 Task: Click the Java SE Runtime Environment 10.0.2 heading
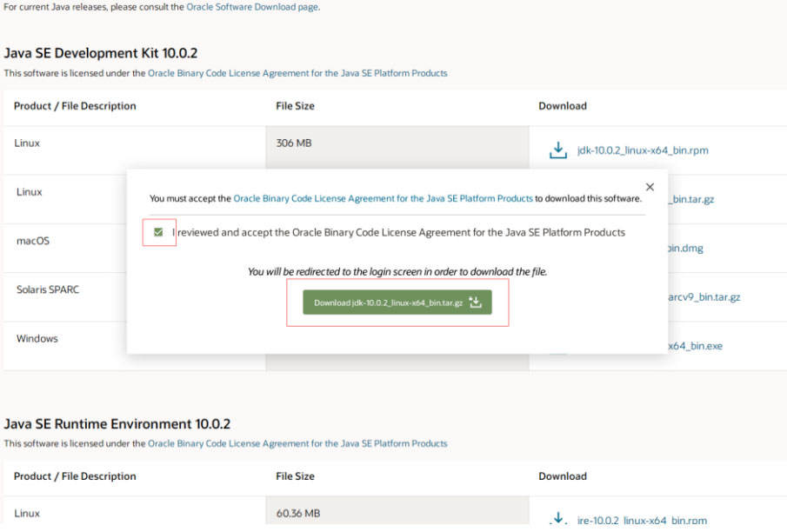coord(117,423)
